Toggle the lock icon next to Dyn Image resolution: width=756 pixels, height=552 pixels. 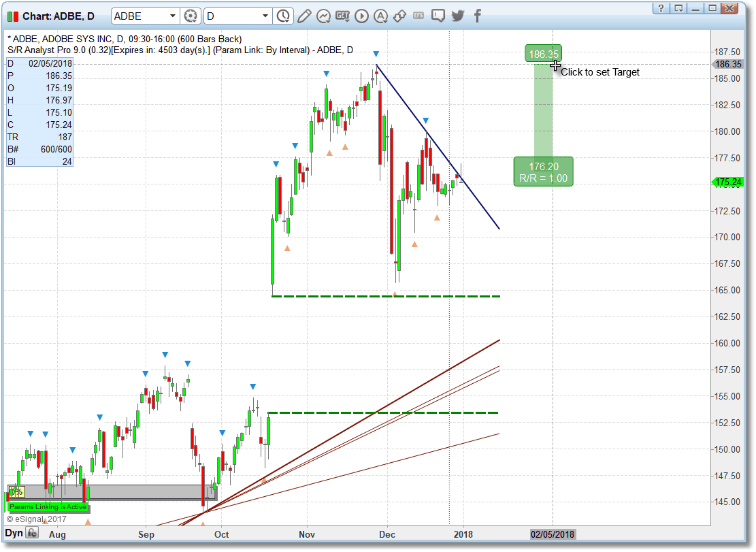click(32, 533)
